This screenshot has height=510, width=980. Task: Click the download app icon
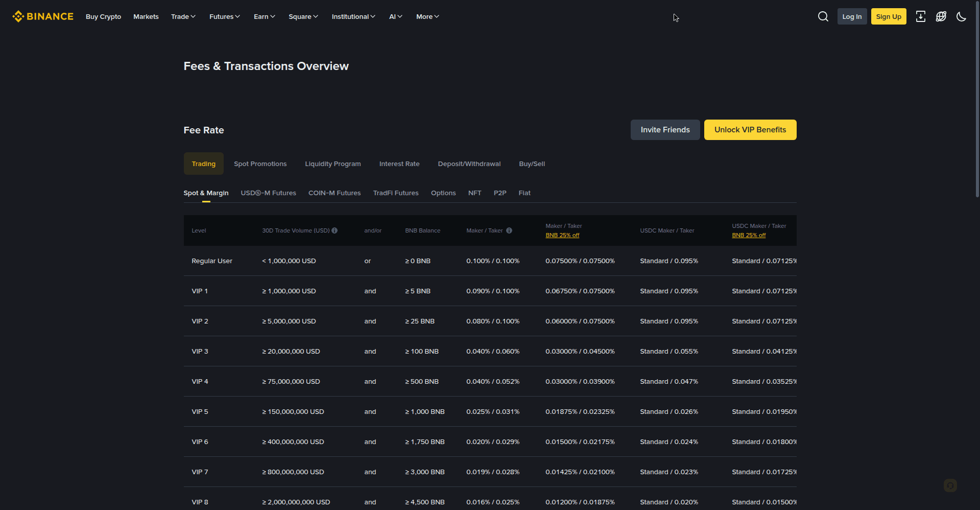(920, 16)
